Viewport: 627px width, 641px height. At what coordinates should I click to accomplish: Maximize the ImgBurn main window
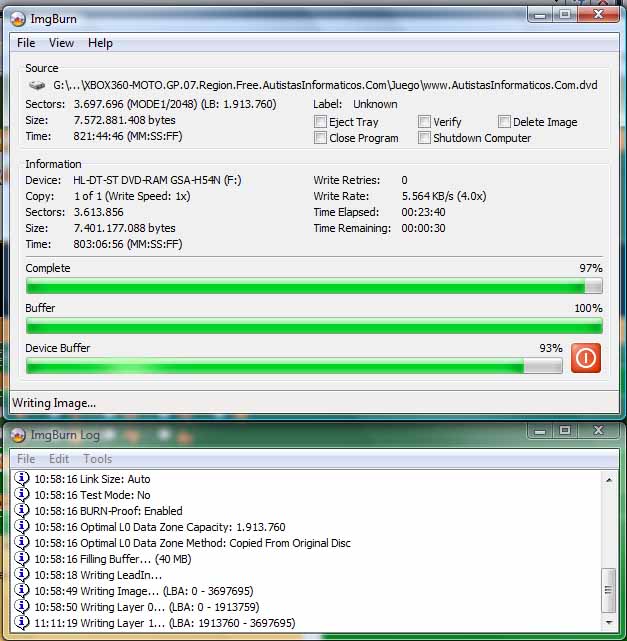tap(565, 15)
